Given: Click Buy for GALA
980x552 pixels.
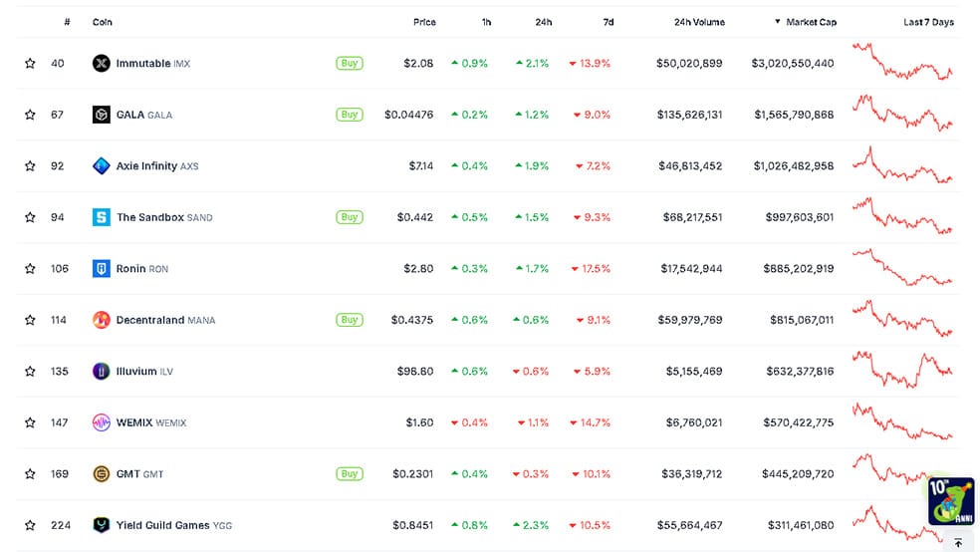Looking at the screenshot, I should [350, 115].
